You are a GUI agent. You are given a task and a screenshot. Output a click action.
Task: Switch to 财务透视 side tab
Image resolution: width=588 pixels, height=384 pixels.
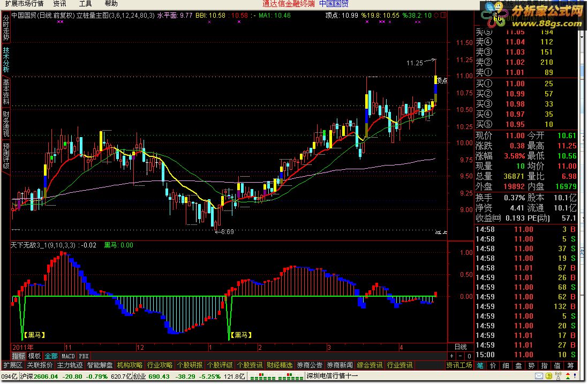coord(6,124)
